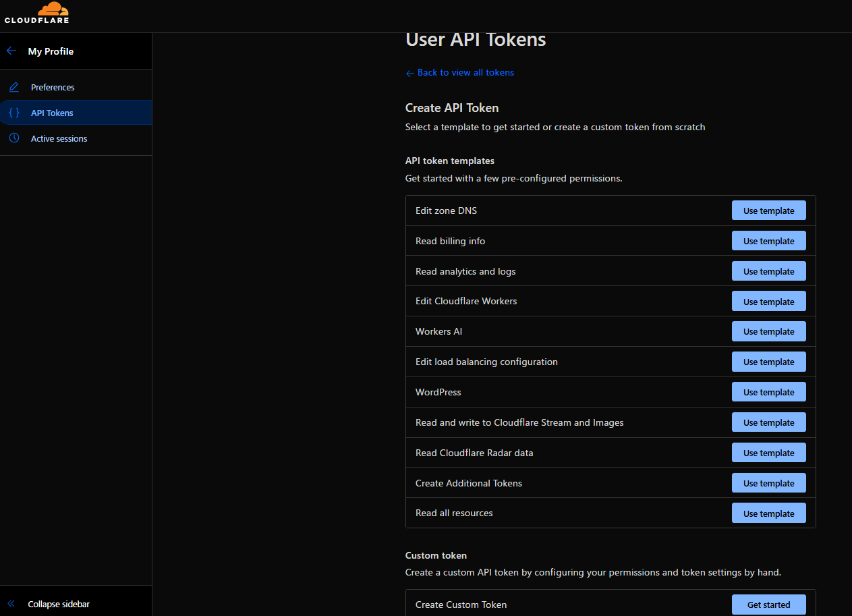This screenshot has height=616, width=852.
Task: Open Active sessions in the sidebar
Action: [59, 138]
